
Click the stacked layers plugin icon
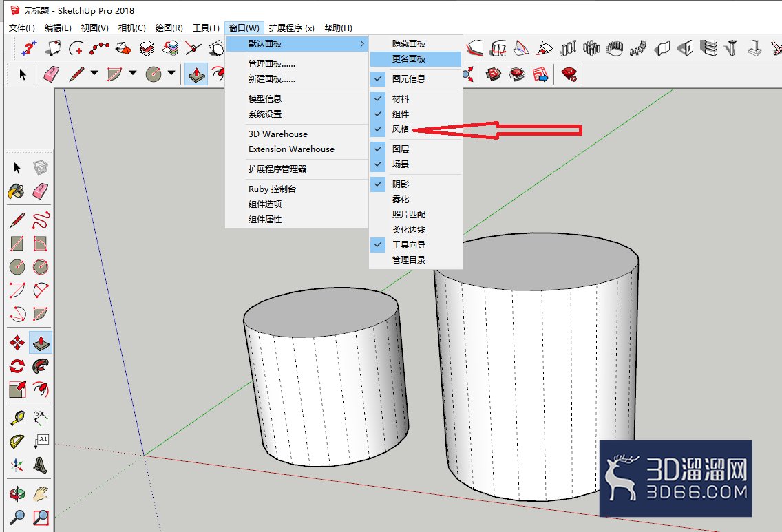(x=147, y=48)
